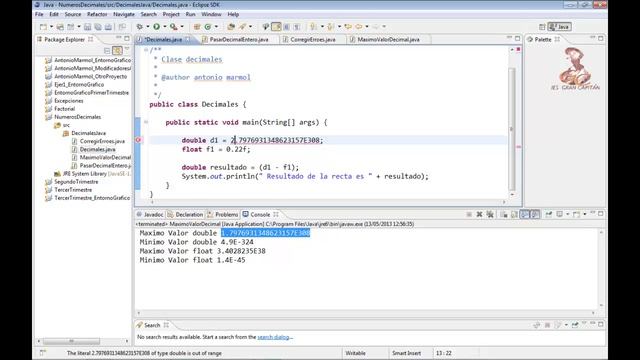The image size is (640, 360).
Task: Click the green Run toolbar button
Action: 156,27
